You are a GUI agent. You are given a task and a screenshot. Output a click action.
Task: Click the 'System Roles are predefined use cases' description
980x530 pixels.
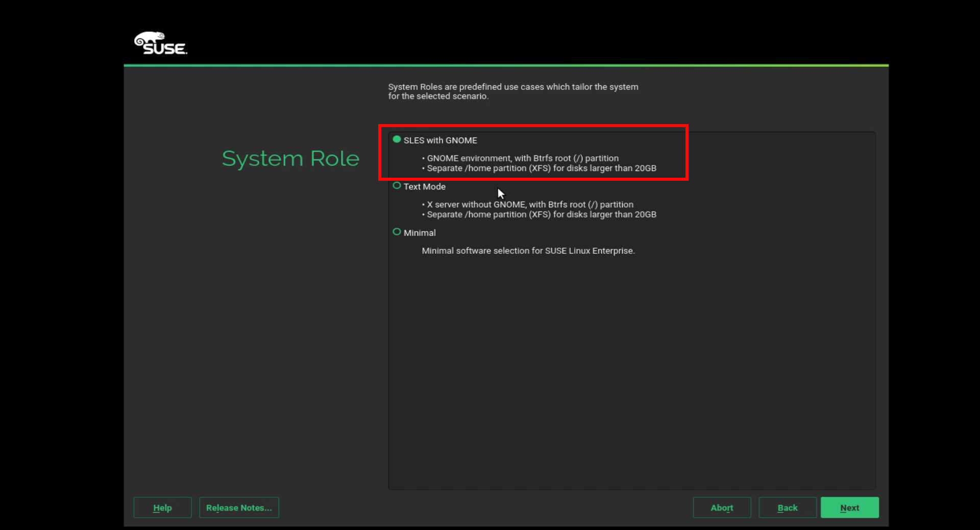(x=513, y=91)
